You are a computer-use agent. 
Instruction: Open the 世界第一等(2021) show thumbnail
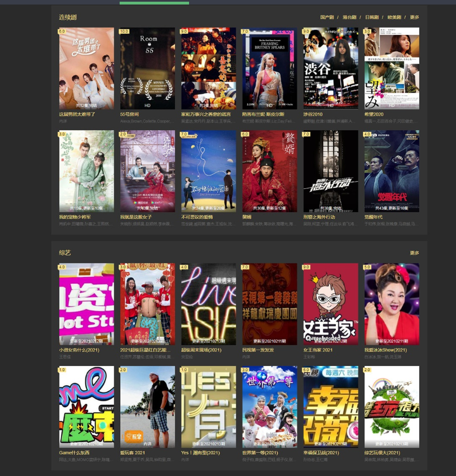pyautogui.click(x=270, y=406)
